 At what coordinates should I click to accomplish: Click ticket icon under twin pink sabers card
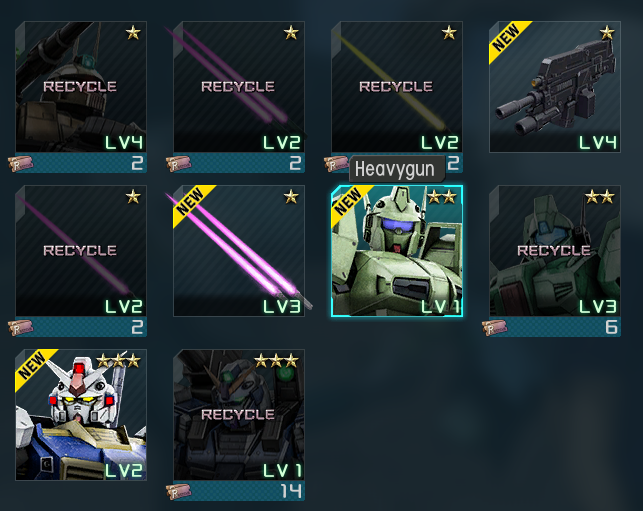coord(178,164)
